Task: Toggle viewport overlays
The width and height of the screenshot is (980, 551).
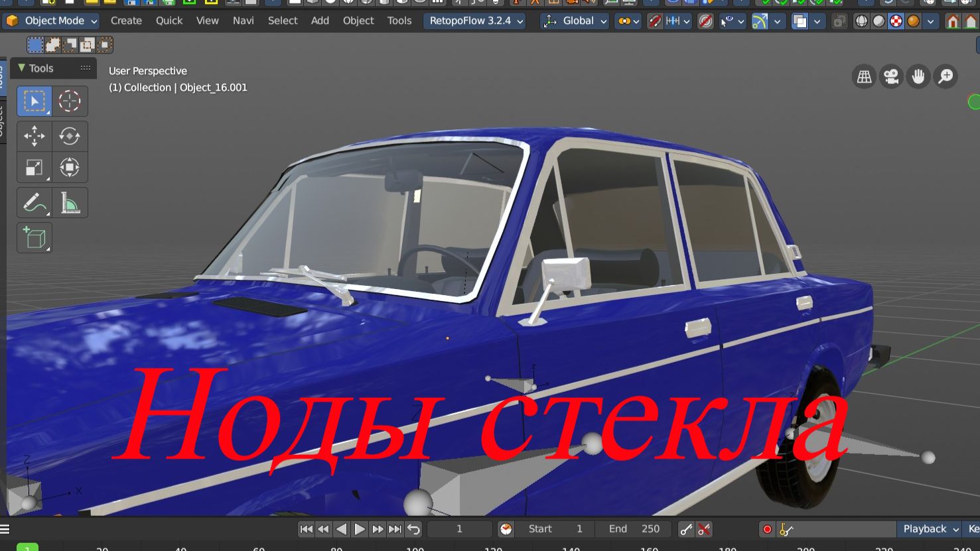Action: coord(800,21)
